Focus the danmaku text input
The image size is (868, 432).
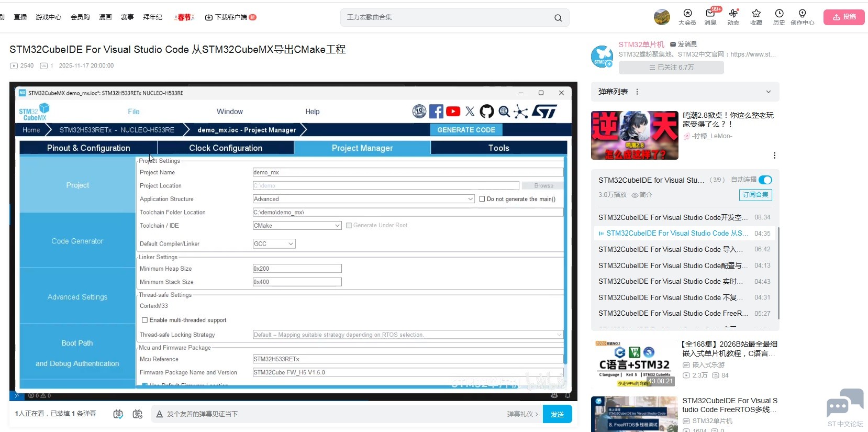click(x=335, y=414)
